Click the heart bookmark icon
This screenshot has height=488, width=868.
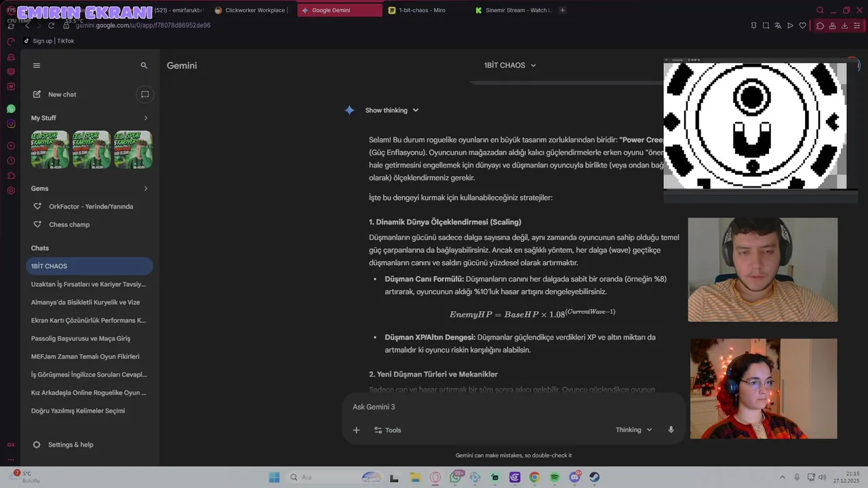click(803, 26)
